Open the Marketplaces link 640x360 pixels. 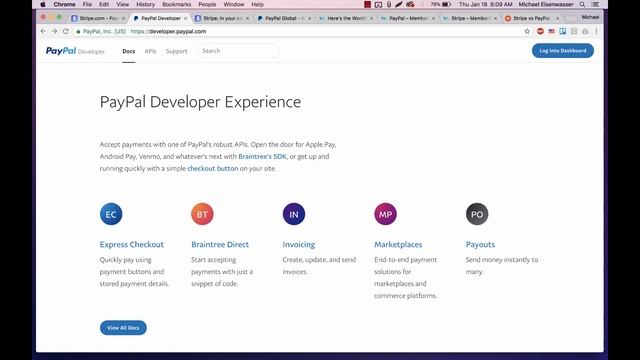click(x=398, y=244)
